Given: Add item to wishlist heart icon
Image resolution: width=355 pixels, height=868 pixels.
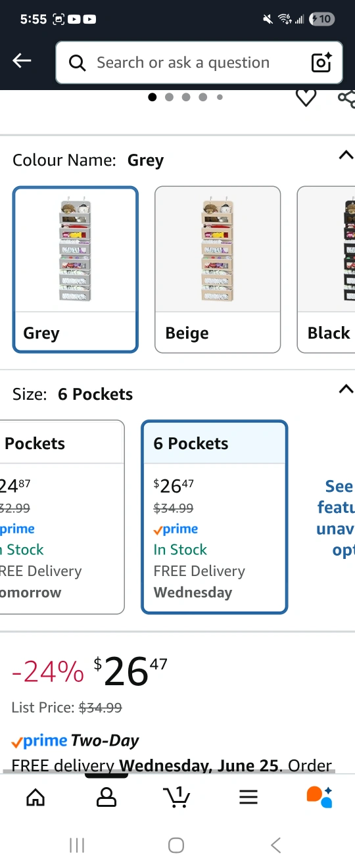Looking at the screenshot, I should [x=306, y=98].
